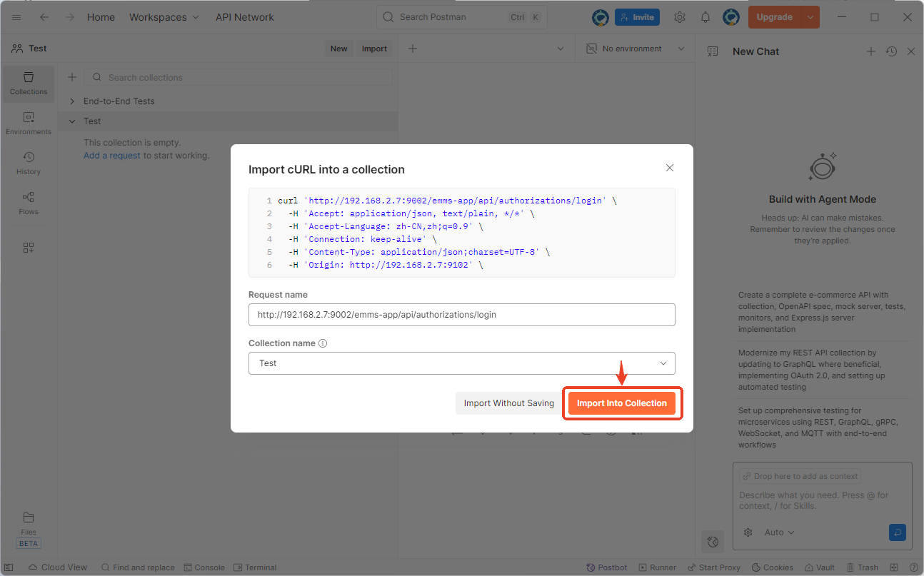The width and height of the screenshot is (924, 576).
Task: Open chat history clock icon
Action: coord(891,51)
